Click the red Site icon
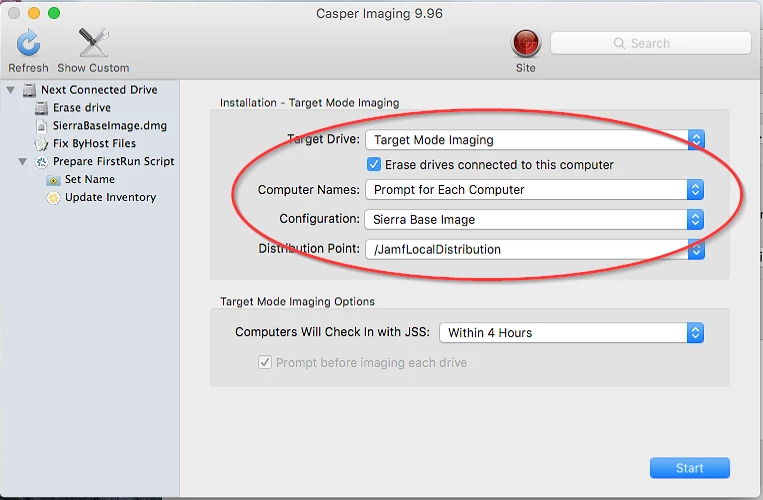 [526, 43]
